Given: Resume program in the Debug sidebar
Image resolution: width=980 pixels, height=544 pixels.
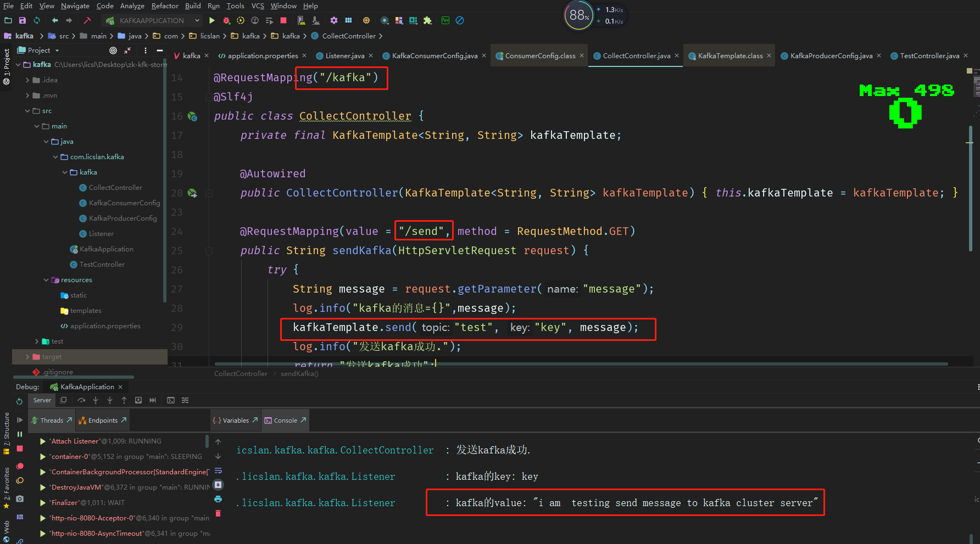Looking at the screenshot, I should click(20, 420).
